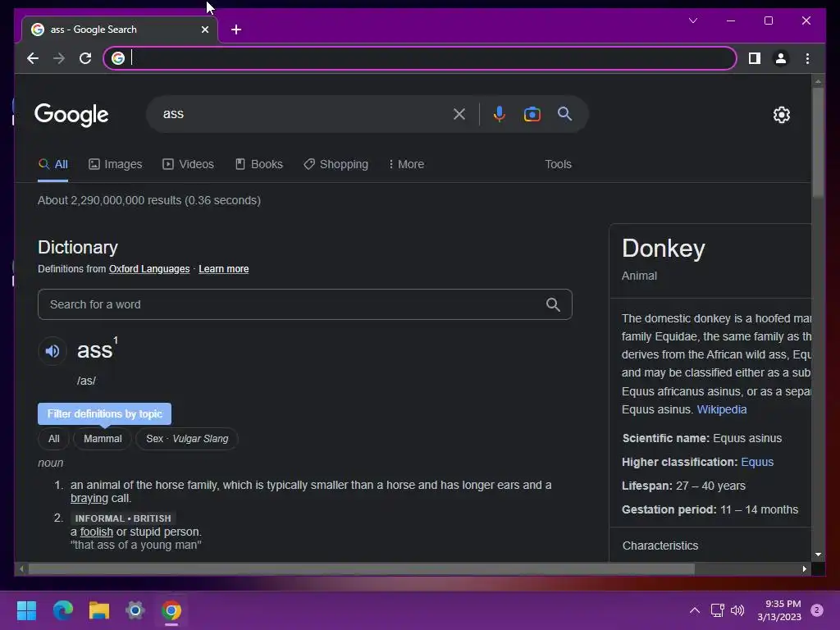
Task: Click the vertical scrollbar thumb
Action: click(x=818, y=142)
